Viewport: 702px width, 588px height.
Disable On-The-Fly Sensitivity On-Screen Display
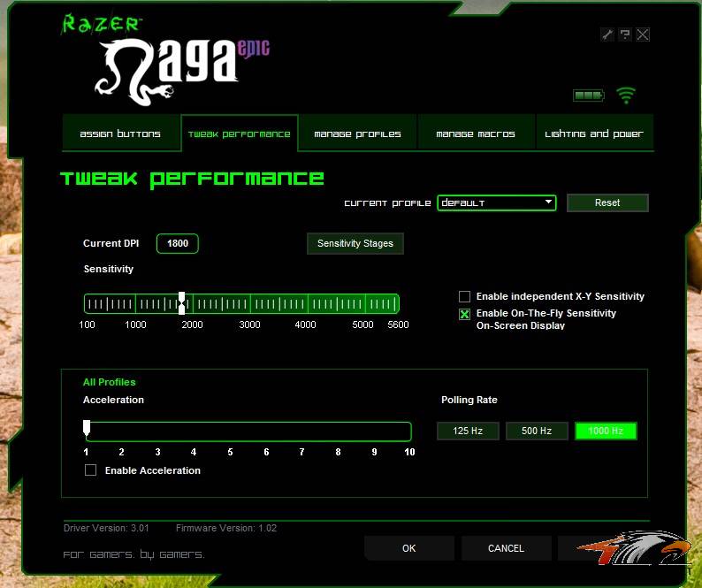[x=465, y=314]
